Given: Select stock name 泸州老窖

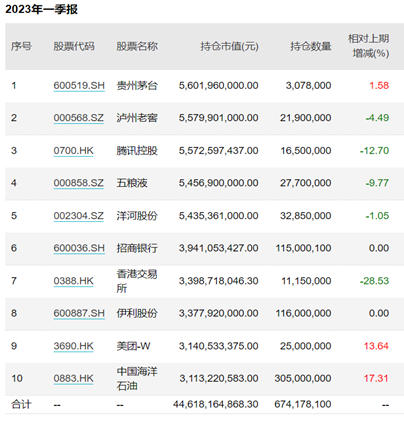Looking at the screenshot, I should pos(137,118).
